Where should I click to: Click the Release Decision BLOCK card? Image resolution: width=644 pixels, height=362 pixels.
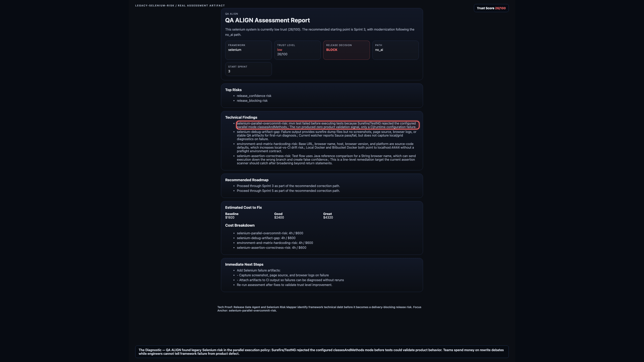click(x=346, y=50)
